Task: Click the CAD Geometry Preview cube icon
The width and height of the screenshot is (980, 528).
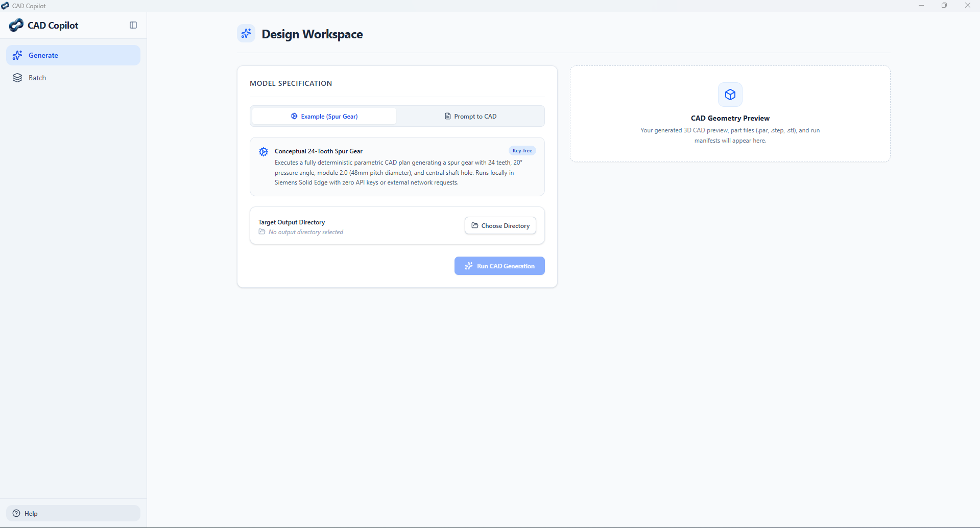Action: pyautogui.click(x=730, y=95)
